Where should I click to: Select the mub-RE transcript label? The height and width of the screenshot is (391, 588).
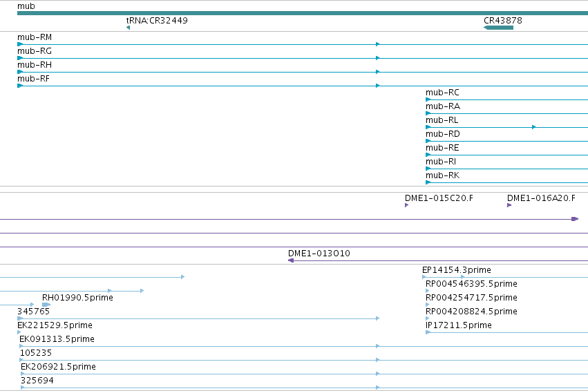(x=442, y=148)
